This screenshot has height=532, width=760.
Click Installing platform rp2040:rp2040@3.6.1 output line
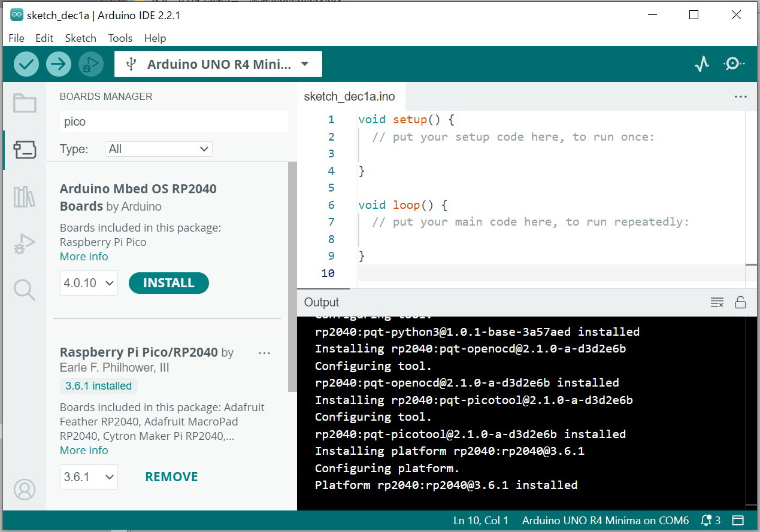point(450,451)
